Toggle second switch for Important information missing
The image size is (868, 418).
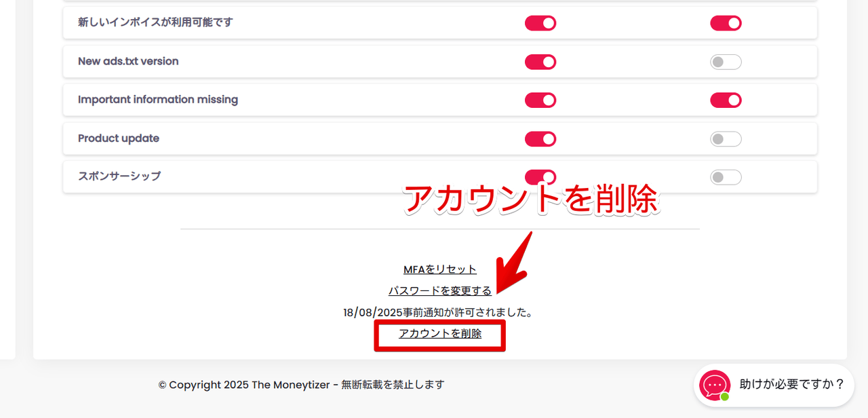click(x=726, y=100)
